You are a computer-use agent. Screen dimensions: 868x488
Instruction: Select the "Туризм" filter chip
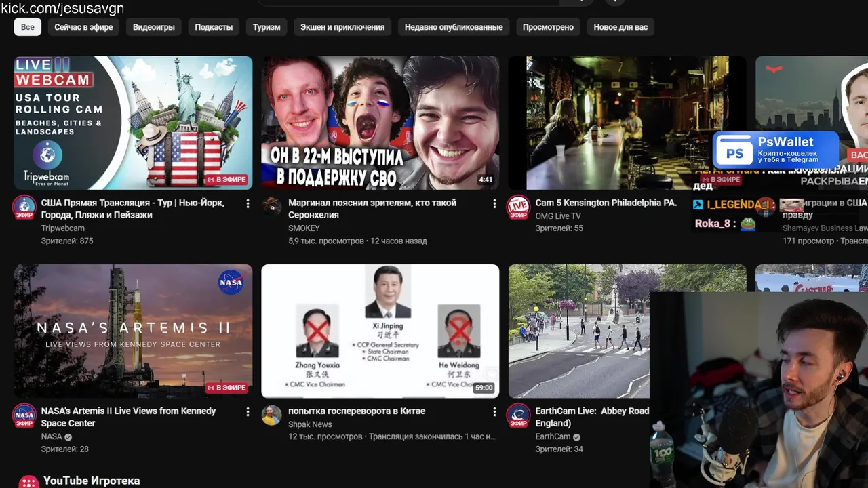tap(267, 27)
